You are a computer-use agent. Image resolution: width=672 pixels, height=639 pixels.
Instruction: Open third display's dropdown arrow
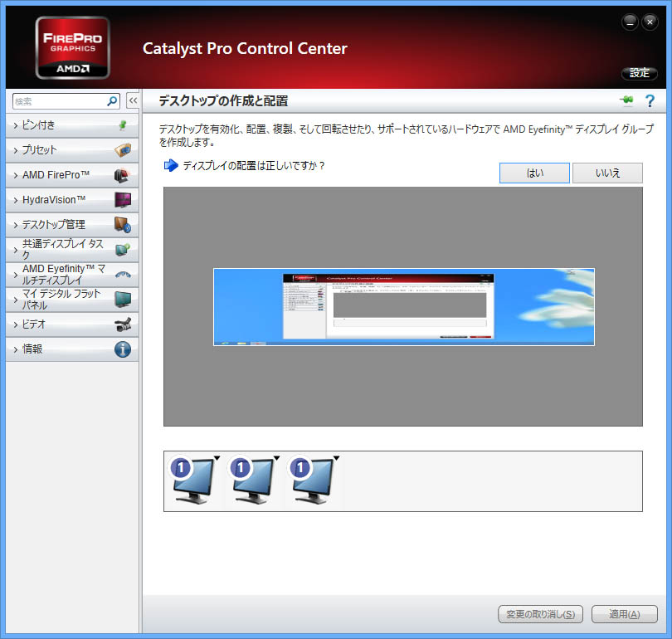coord(337,458)
